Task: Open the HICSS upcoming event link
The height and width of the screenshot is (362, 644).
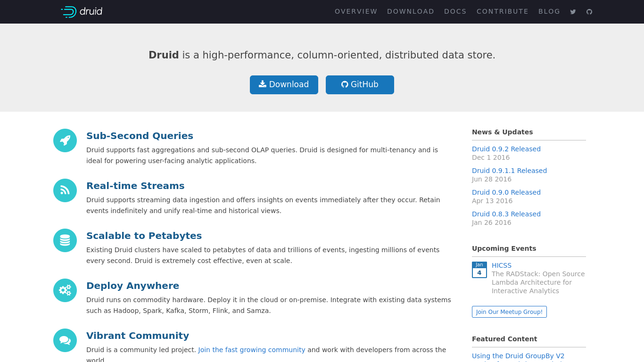Action: coord(501,265)
